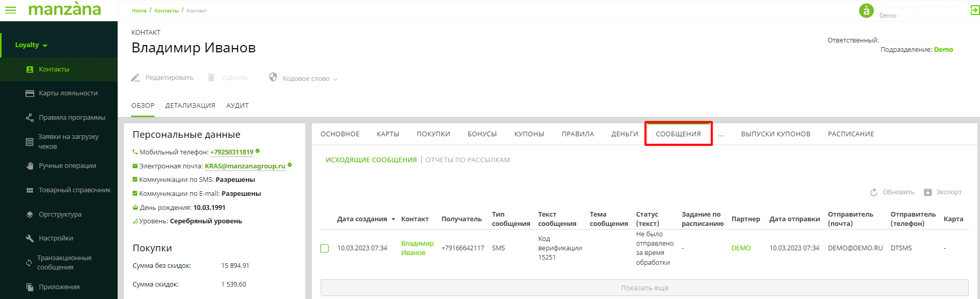Image resolution: width=980 pixels, height=299 pixels.
Task: Open the DEMO partner link
Action: click(x=741, y=248)
